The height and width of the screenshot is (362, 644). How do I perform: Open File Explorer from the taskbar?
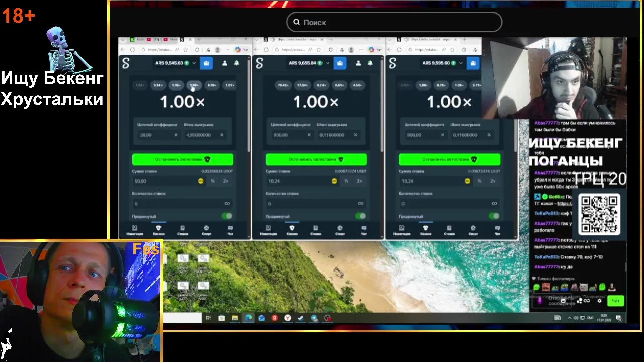[x=235, y=318]
